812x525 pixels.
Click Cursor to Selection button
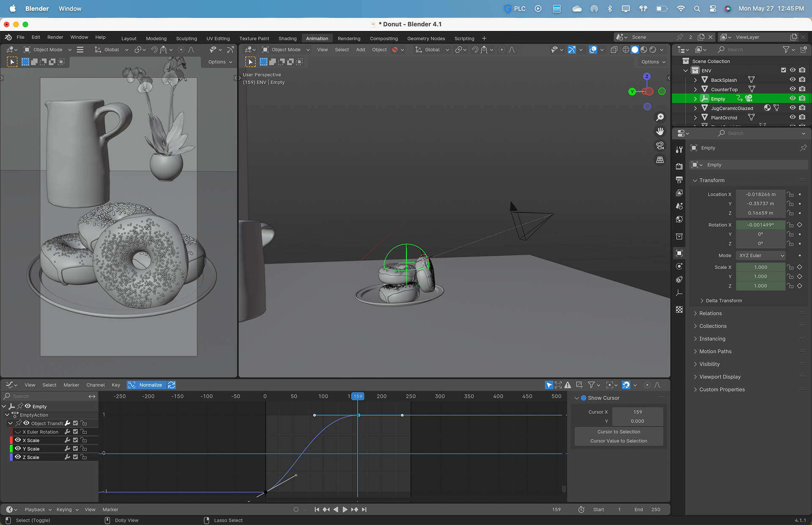pos(618,432)
